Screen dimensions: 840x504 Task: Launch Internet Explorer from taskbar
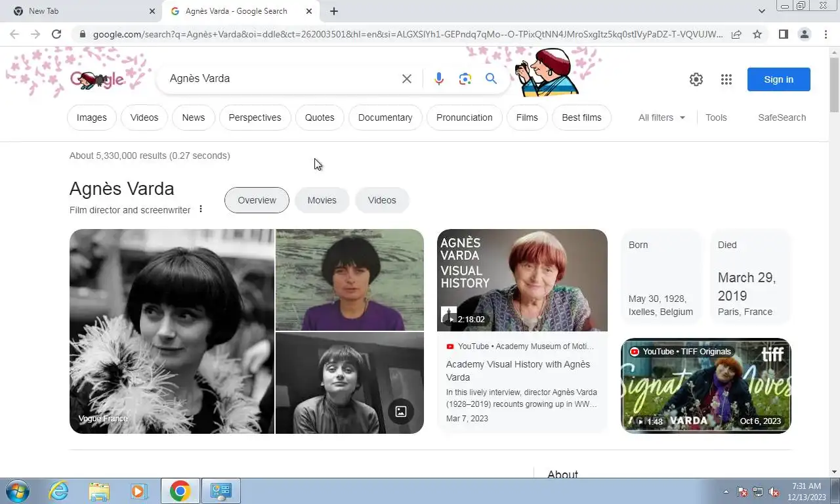click(x=59, y=491)
